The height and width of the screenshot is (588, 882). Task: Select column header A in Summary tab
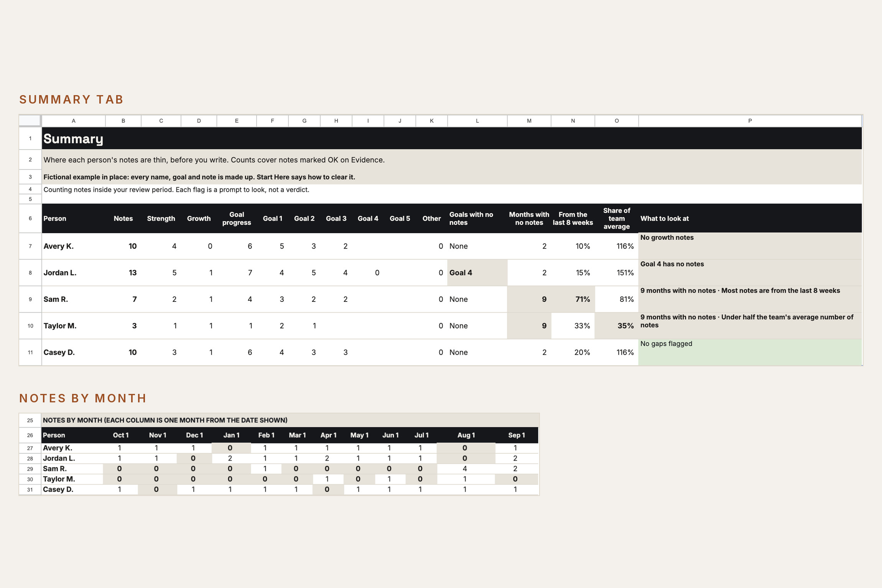point(74,121)
